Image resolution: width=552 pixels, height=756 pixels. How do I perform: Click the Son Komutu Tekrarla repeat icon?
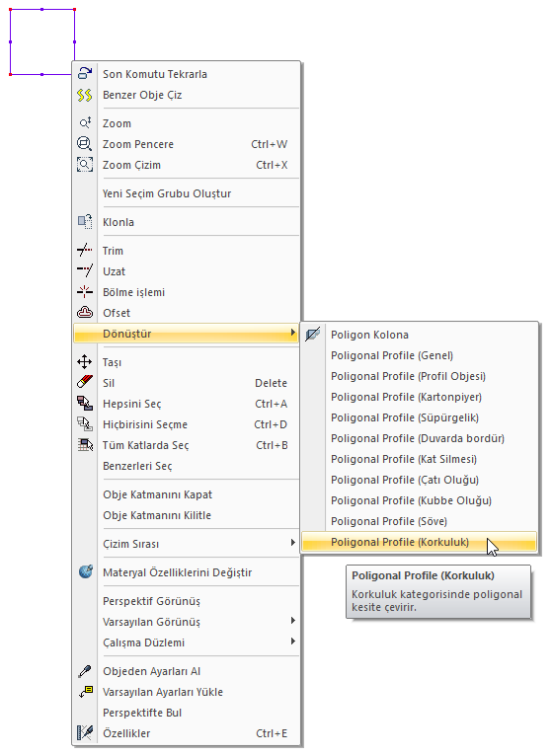(x=85, y=73)
